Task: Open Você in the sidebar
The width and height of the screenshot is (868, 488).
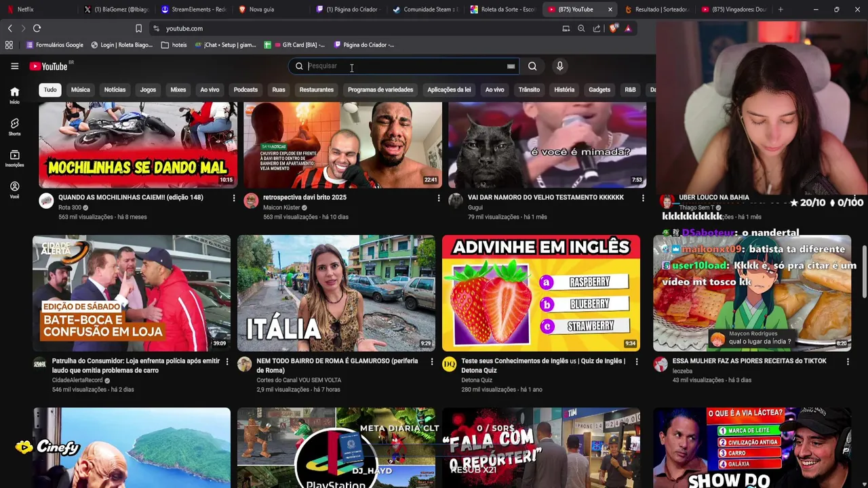Action: coord(14,190)
